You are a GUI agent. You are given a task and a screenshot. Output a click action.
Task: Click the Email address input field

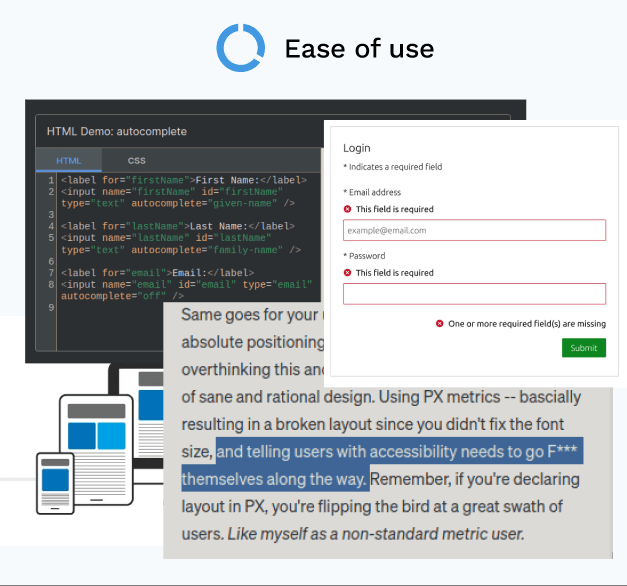pos(474,230)
